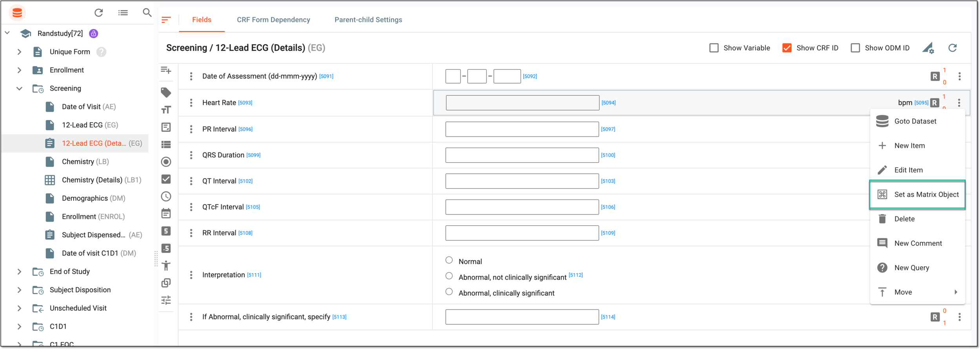Expand the Unscheduled Visit folder
Image resolution: width=980 pixels, height=349 pixels.
pos(19,309)
